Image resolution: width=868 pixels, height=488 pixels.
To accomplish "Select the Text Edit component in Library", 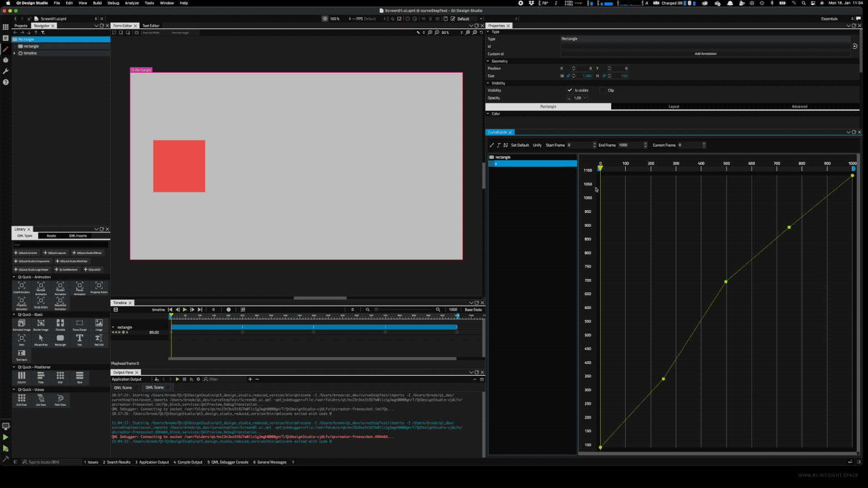I will click(99, 339).
